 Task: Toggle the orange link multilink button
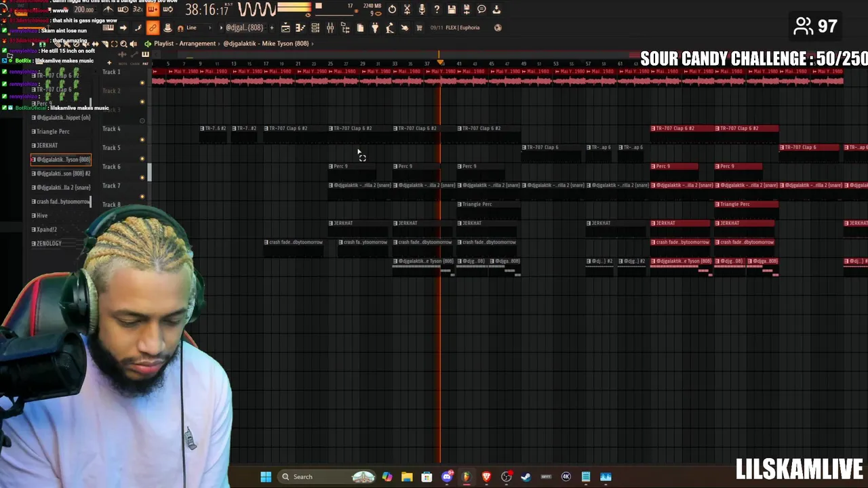click(153, 28)
